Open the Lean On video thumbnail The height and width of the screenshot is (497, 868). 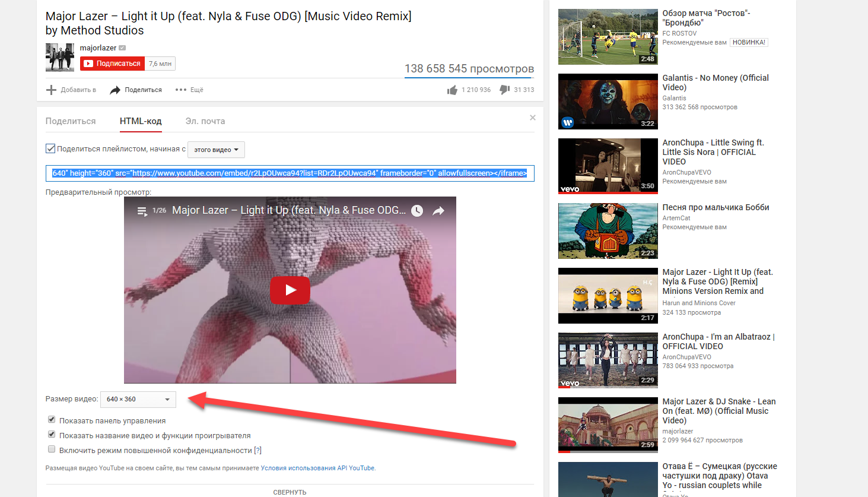click(608, 425)
